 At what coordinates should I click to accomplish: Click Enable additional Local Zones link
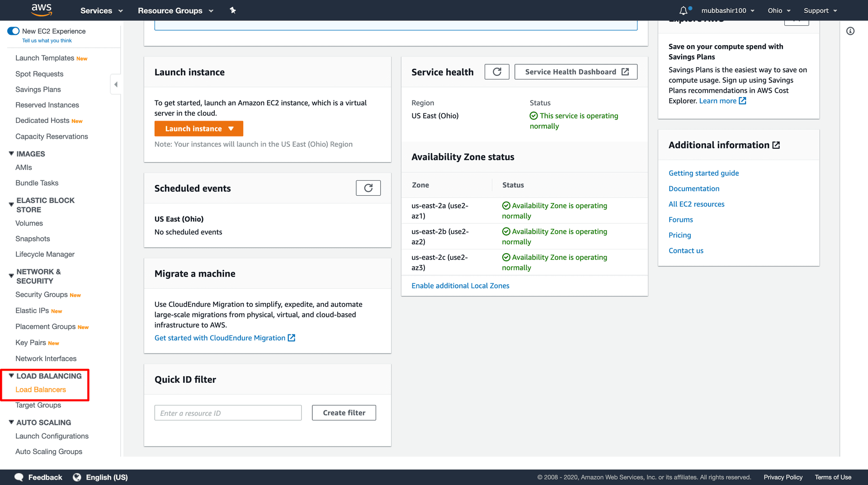[460, 286]
